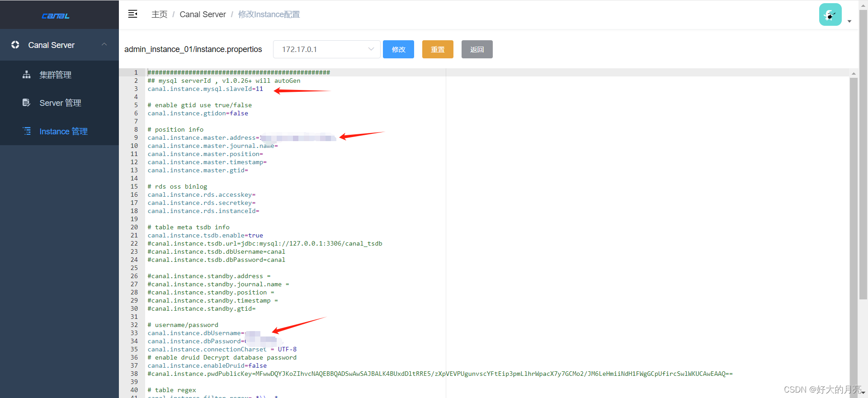Click line #canal.instance.tsdb.dbUsername=canal
The width and height of the screenshot is (868, 398).
216,251
